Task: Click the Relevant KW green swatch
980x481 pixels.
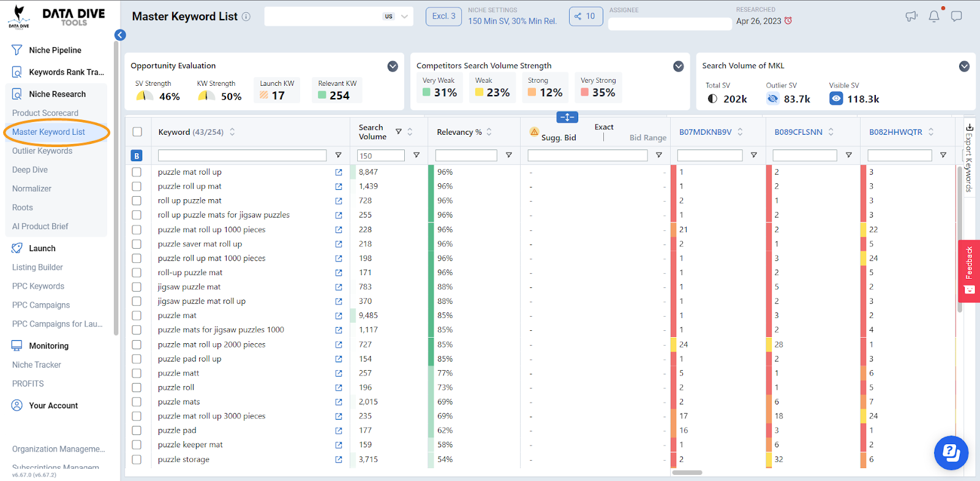Action: point(322,95)
